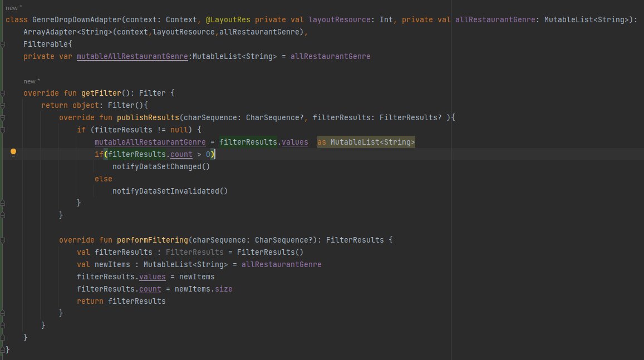Collapse fold marker on 'if (filterResults != null)' line
This screenshot has height=360, width=644.
coord(2,131)
